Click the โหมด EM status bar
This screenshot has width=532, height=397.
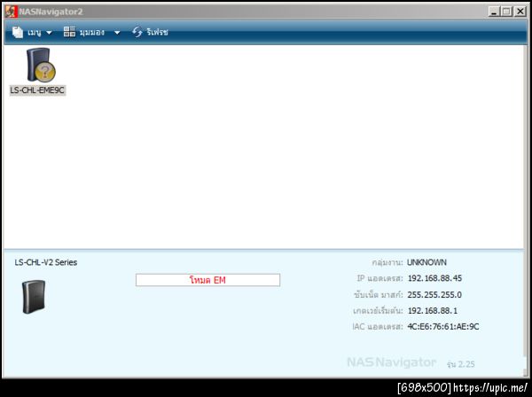click(x=207, y=280)
